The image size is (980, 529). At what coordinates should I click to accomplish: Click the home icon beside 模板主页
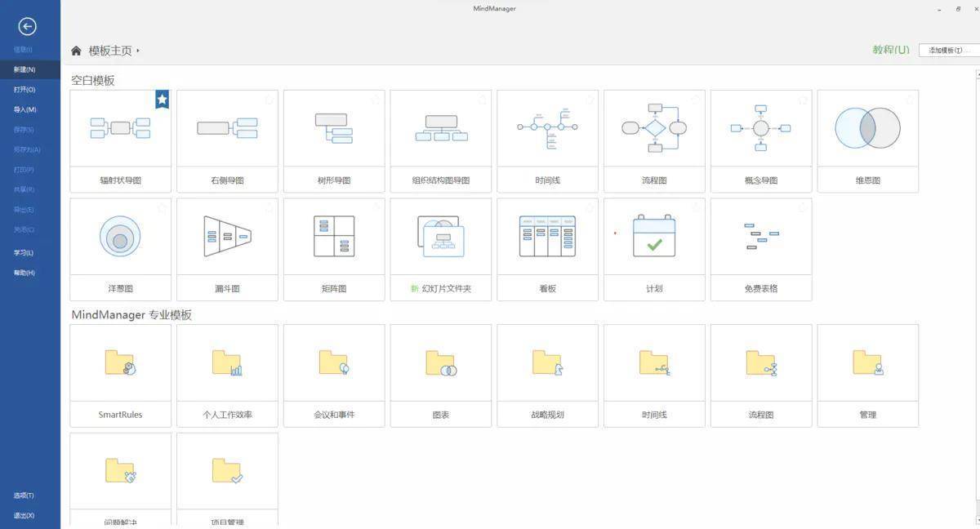(x=76, y=50)
